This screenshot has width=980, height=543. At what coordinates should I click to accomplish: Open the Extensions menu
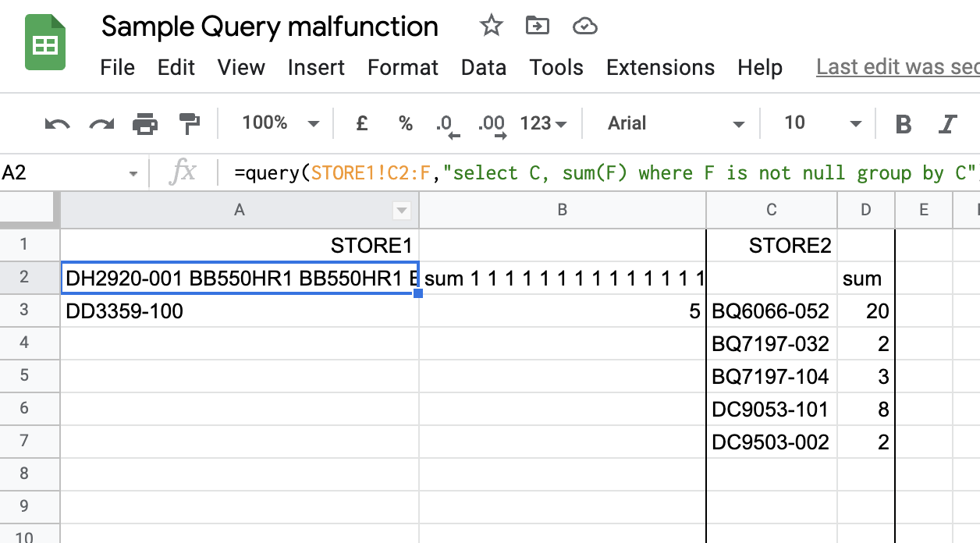(660, 68)
